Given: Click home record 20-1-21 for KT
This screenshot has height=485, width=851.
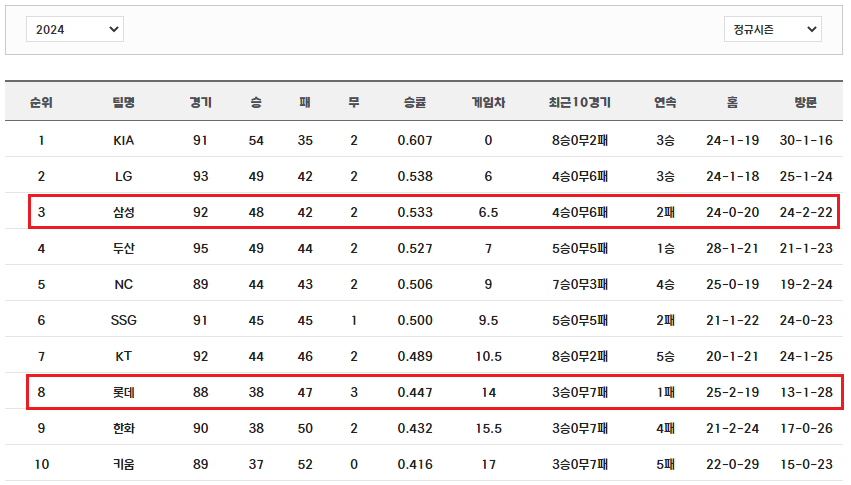Looking at the screenshot, I should (x=733, y=356).
